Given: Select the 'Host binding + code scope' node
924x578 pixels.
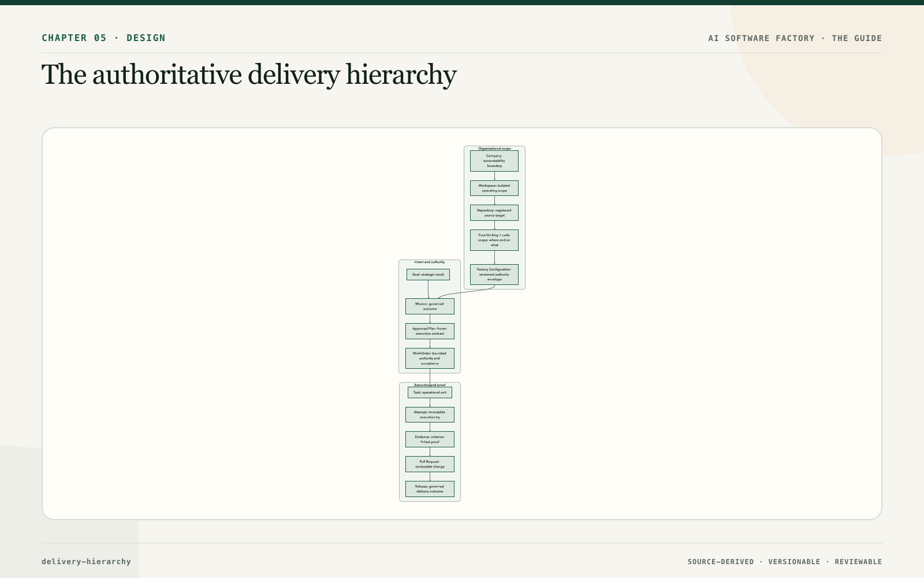Looking at the screenshot, I should [494, 240].
